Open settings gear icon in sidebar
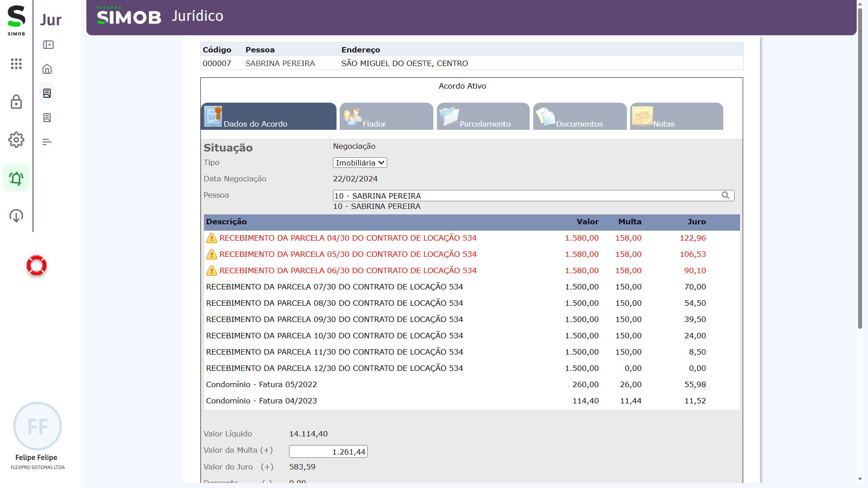 [16, 140]
